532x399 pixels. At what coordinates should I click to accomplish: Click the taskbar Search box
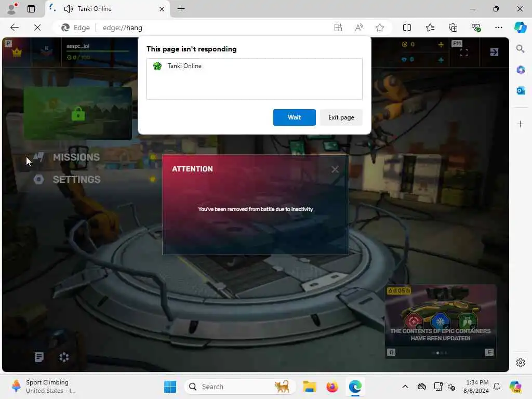coord(240,387)
